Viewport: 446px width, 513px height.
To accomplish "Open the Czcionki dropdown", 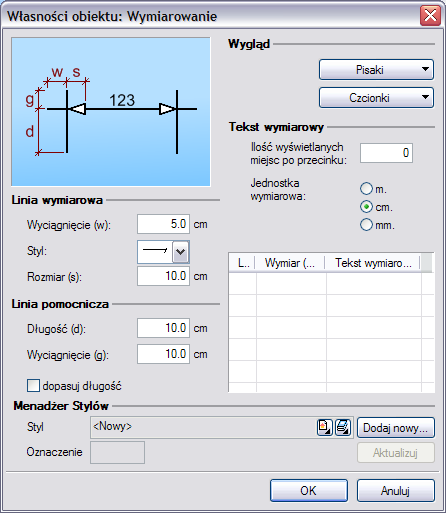I will 376,98.
